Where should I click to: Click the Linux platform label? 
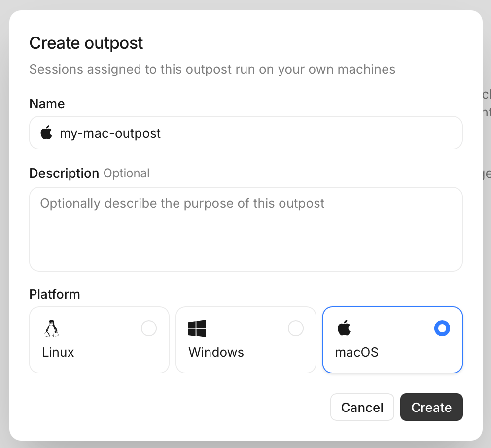point(58,352)
